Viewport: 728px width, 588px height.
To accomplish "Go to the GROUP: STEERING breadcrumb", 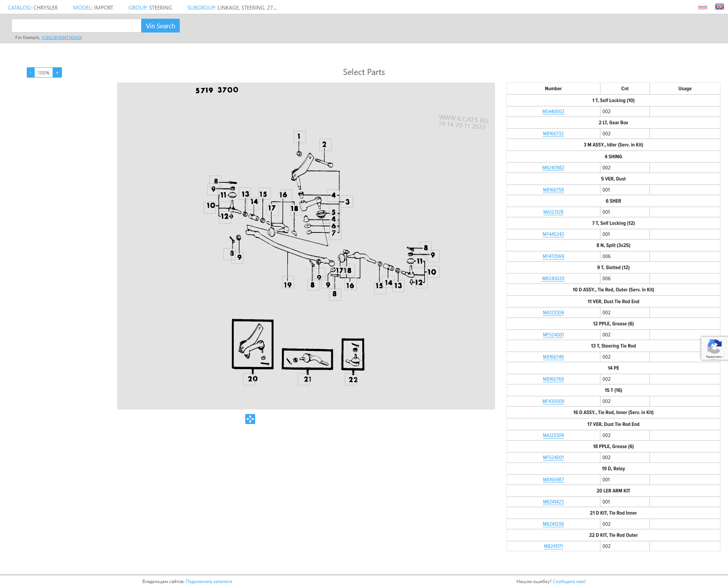I will (150, 8).
